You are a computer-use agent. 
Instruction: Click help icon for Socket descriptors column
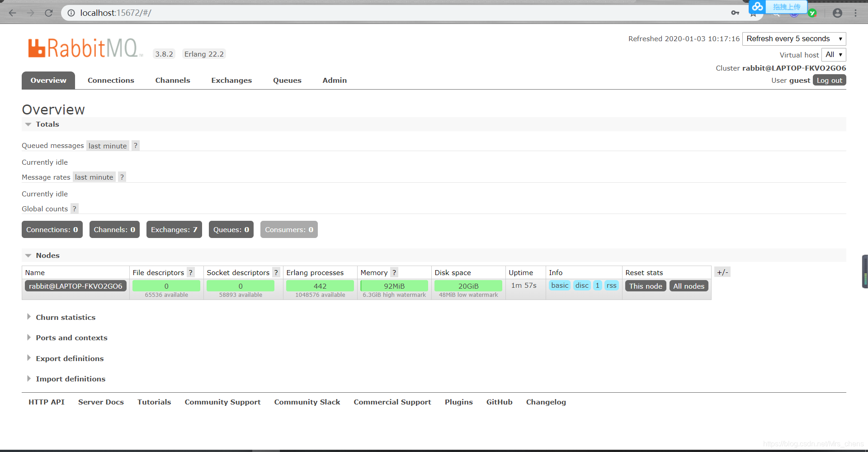pos(276,272)
